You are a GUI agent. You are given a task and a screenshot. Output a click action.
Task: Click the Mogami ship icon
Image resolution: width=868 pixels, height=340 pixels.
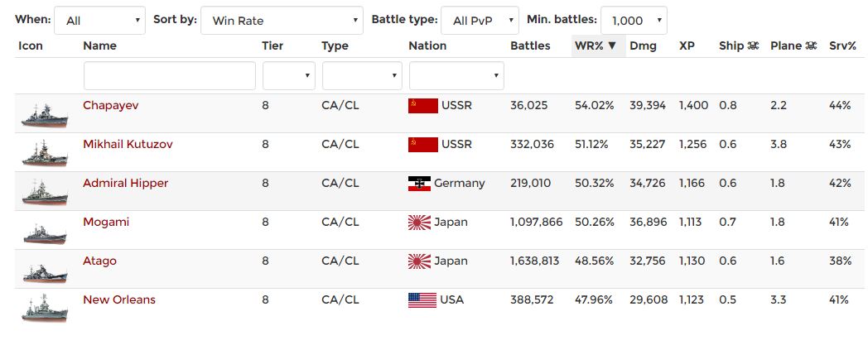(x=38, y=232)
